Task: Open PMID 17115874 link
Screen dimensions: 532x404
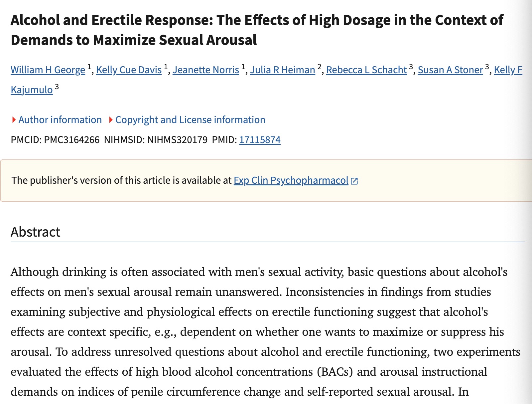Action: (x=260, y=140)
